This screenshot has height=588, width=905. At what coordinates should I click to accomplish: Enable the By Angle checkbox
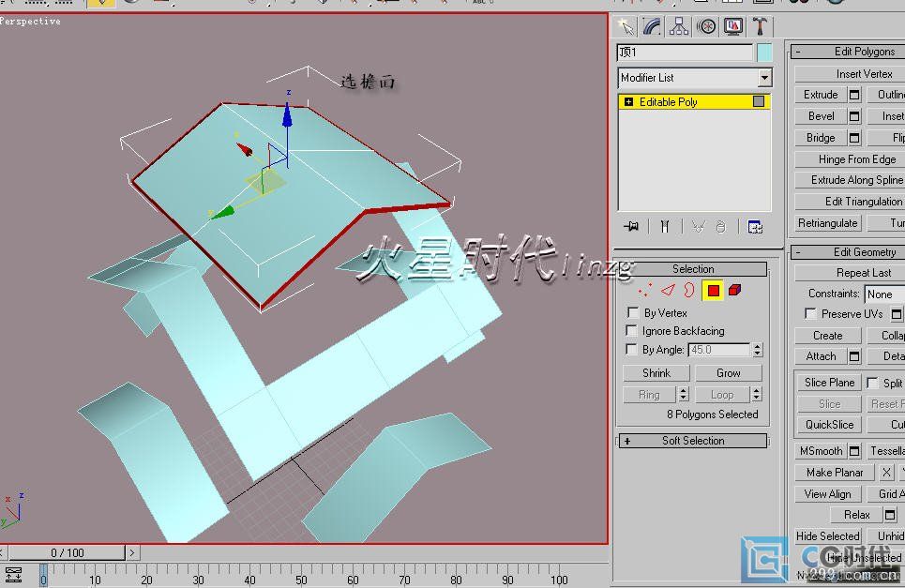633,350
